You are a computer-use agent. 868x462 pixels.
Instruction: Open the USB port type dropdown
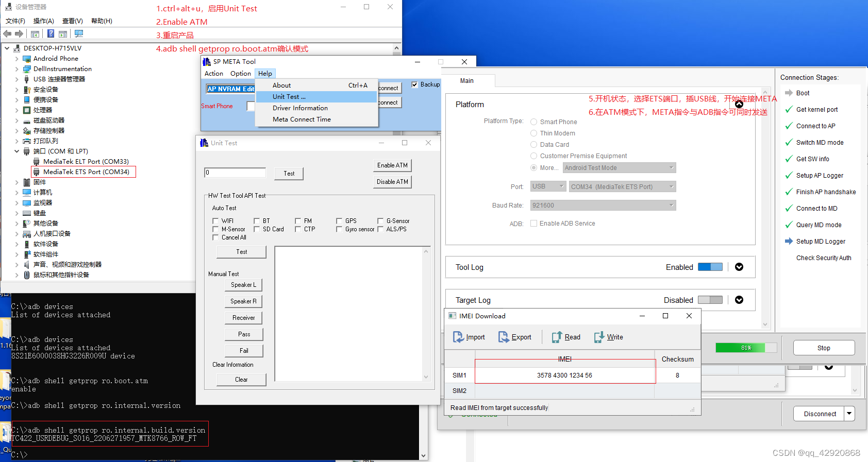click(548, 186)
